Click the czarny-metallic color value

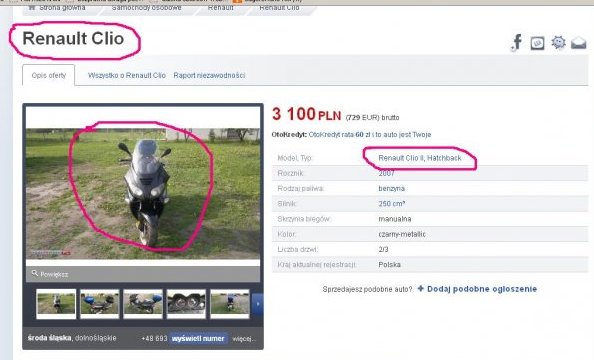click(x=402, y=234)
